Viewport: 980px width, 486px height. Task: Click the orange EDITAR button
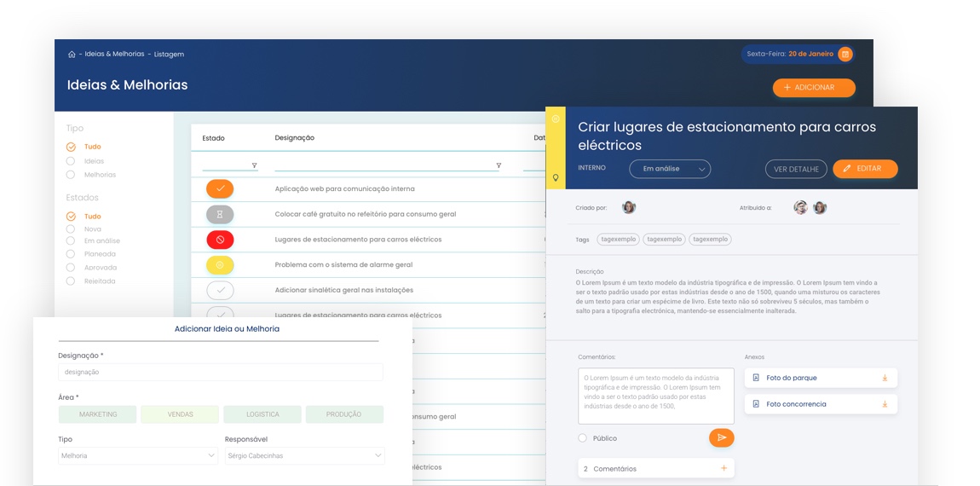[x=865, y=169]
